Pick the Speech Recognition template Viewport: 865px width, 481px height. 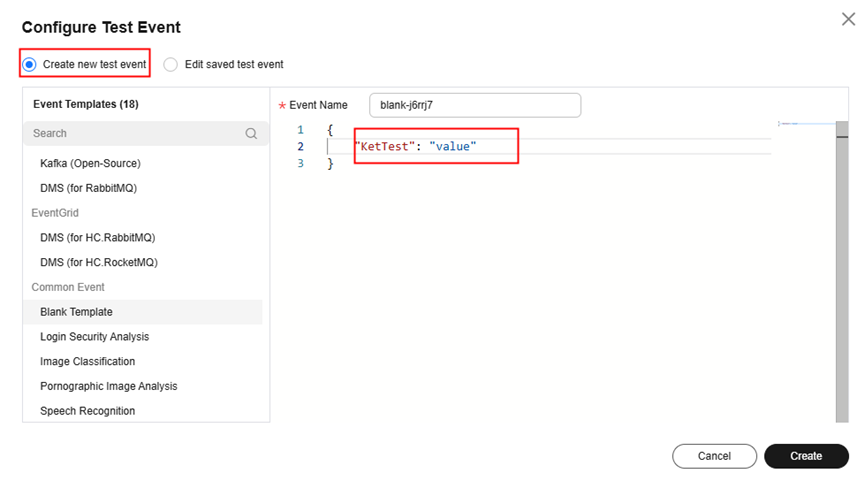click(x=88, y=411)
